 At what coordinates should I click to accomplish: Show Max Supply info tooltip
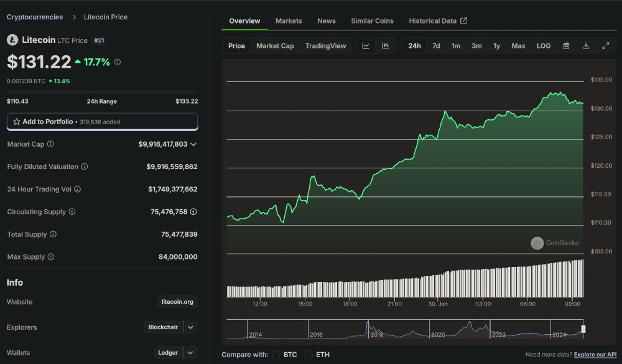[51, 257]
